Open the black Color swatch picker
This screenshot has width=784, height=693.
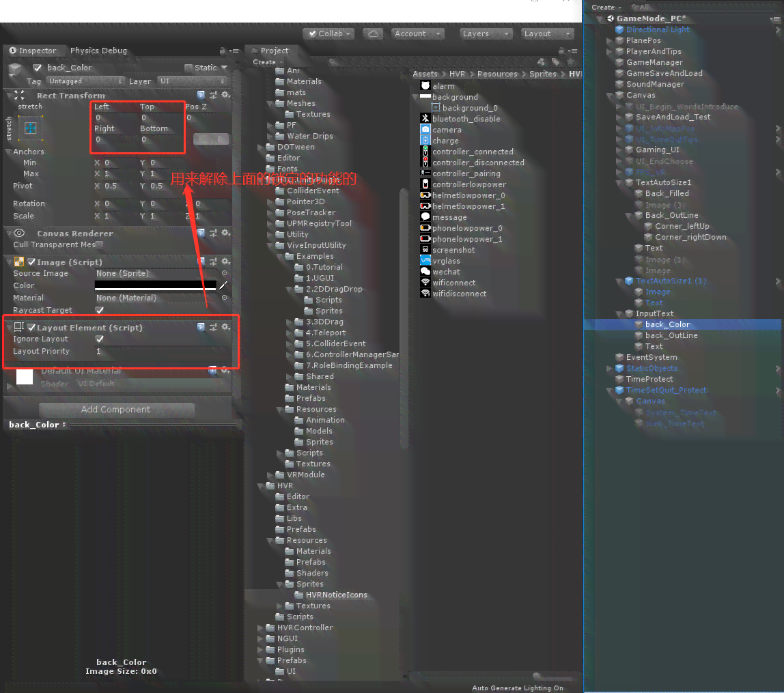pos(156,285)
